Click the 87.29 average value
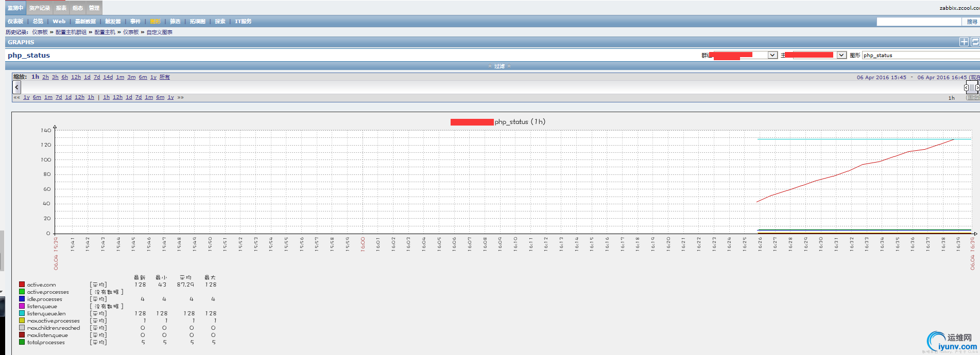Image resolution: width=980 pixels, height=355 pixels. (x=185, y=285)
